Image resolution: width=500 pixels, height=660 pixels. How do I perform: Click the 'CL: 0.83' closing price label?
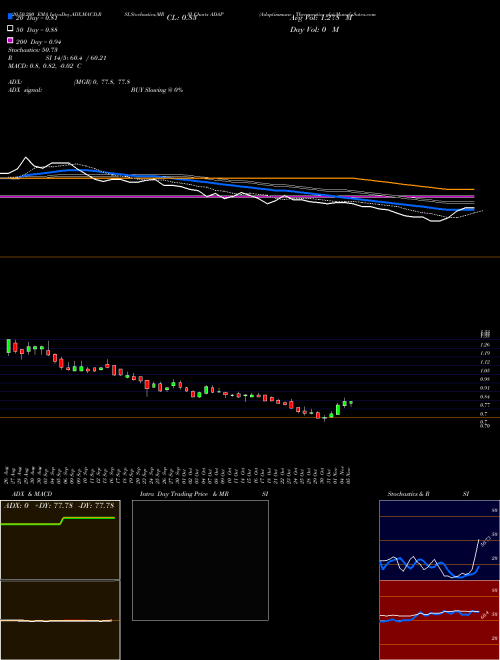coord(181,18)
